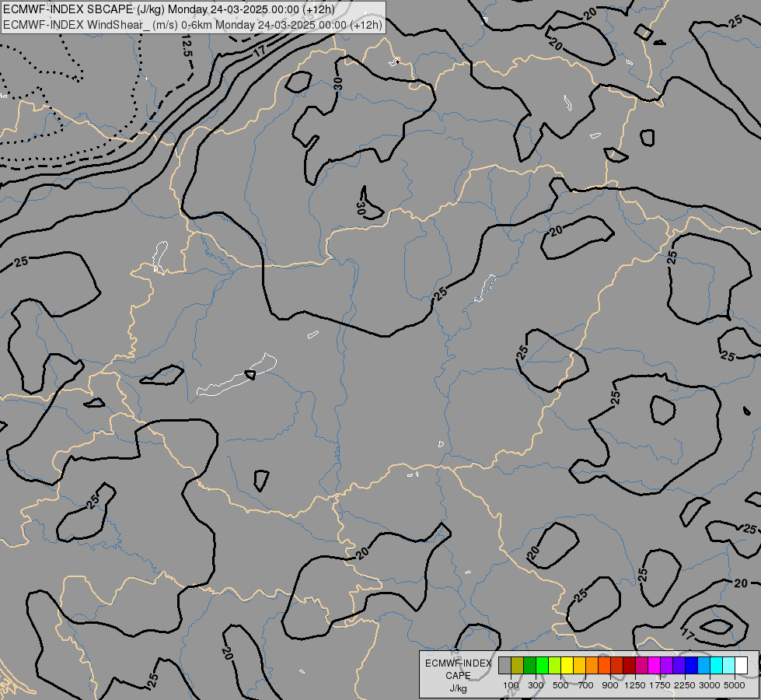This screenshot has width=761, height=700.
Task: Pick the white swatch at the legend end
Action: click(x=741, y=665)
